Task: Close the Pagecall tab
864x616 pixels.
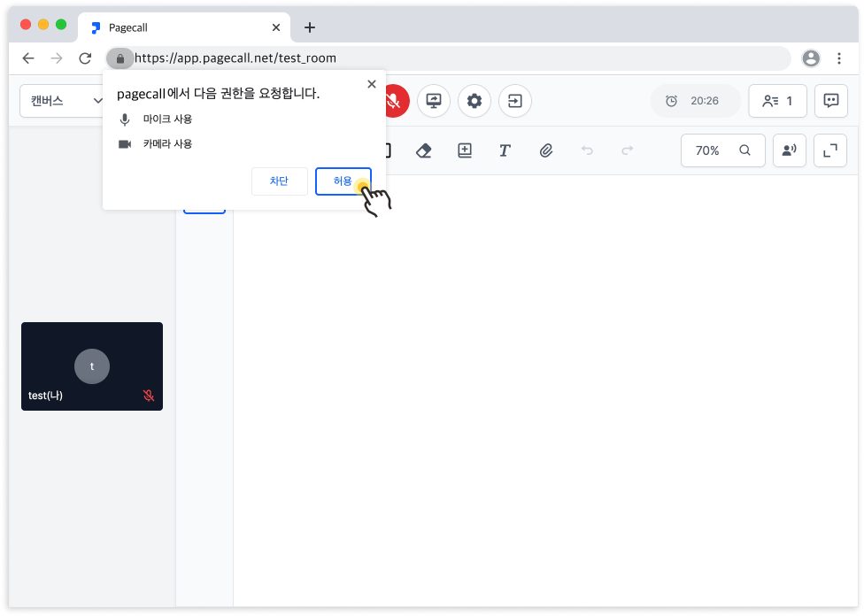Action: (x=276, y=27)
